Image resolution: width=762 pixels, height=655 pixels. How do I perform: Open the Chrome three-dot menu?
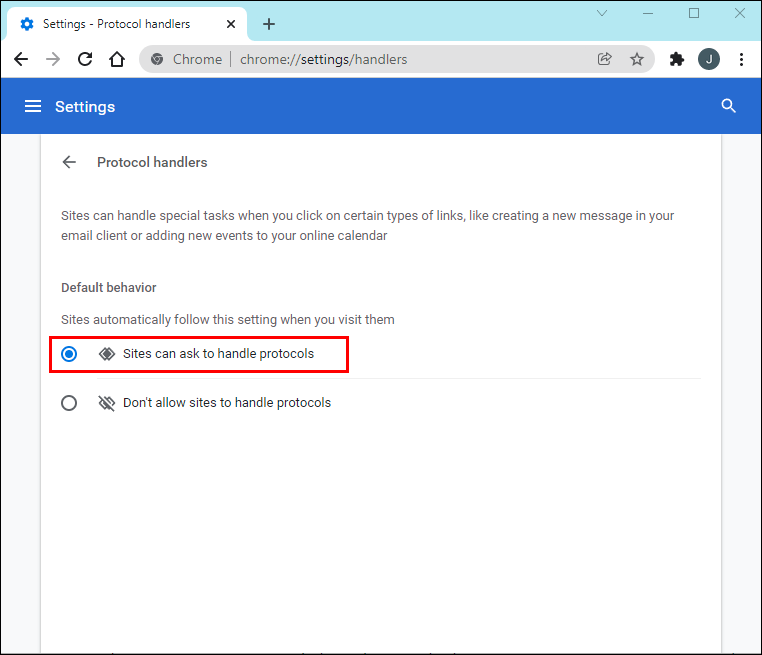(x=741, y=59)
